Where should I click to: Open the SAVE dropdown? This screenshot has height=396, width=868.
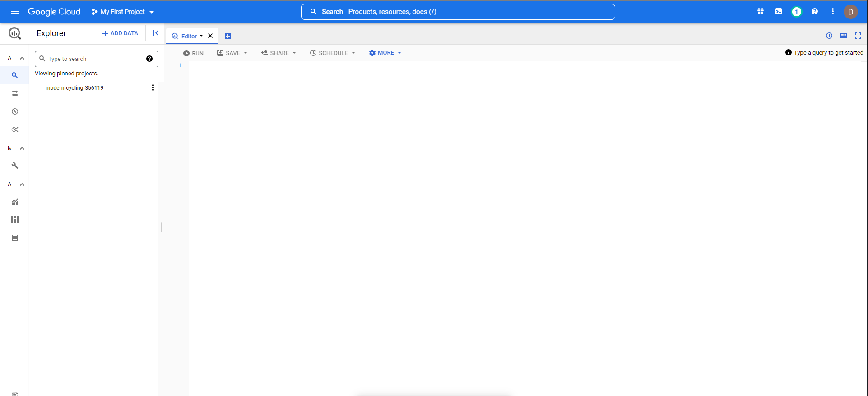click(x=232, y=53)
